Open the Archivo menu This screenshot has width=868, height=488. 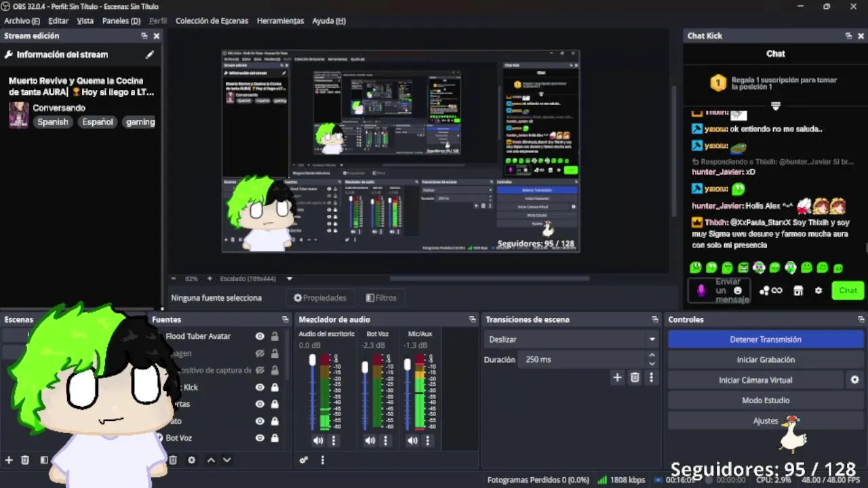tap(22, 20)
